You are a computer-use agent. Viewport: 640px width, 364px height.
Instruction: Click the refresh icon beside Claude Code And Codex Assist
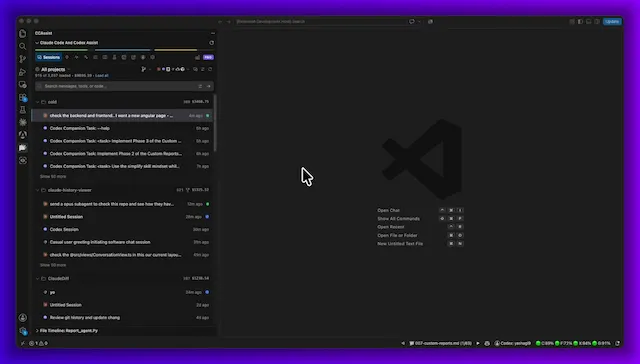[211, 43]
